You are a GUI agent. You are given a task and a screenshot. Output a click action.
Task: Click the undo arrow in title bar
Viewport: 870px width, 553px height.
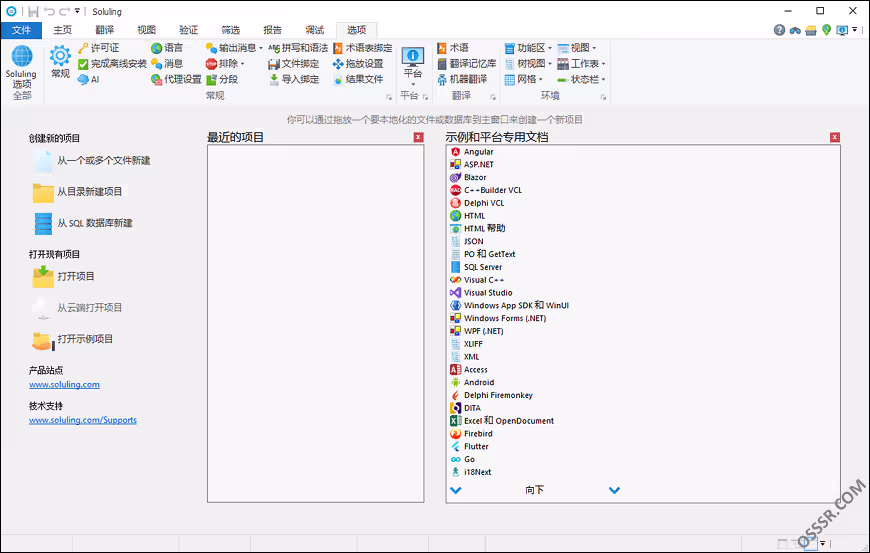point(49,11)
